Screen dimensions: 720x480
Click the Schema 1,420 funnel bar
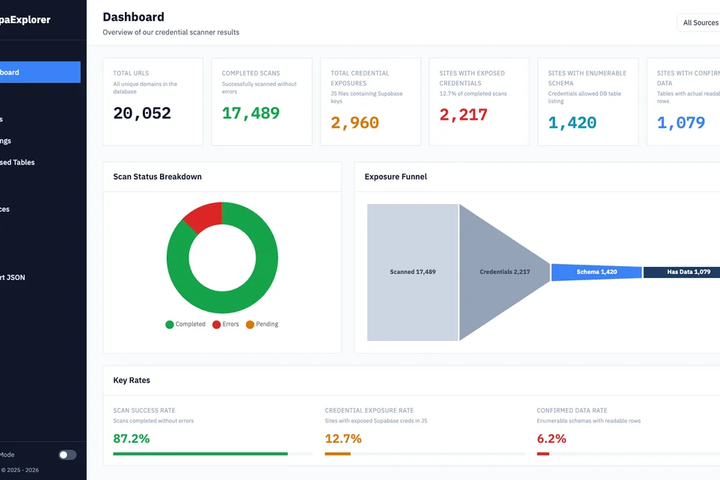pyautogui.click(x=596, y=272)
